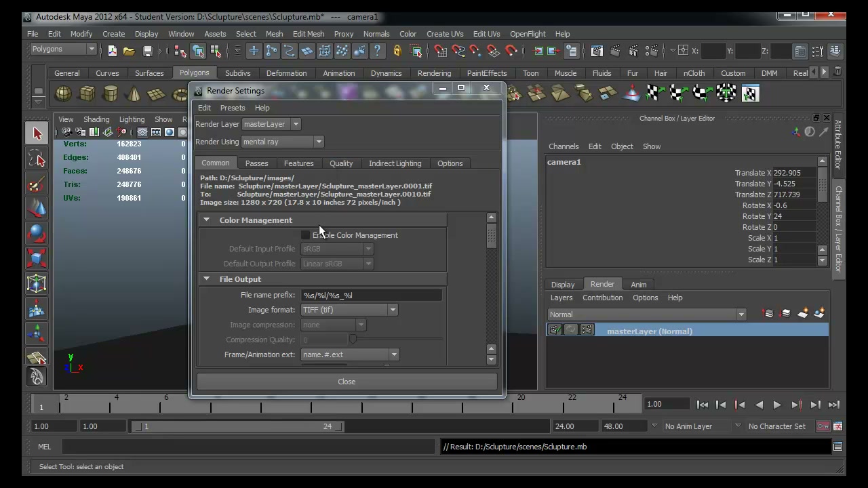Select the Anim layer tab

click(x=639, y=285)
